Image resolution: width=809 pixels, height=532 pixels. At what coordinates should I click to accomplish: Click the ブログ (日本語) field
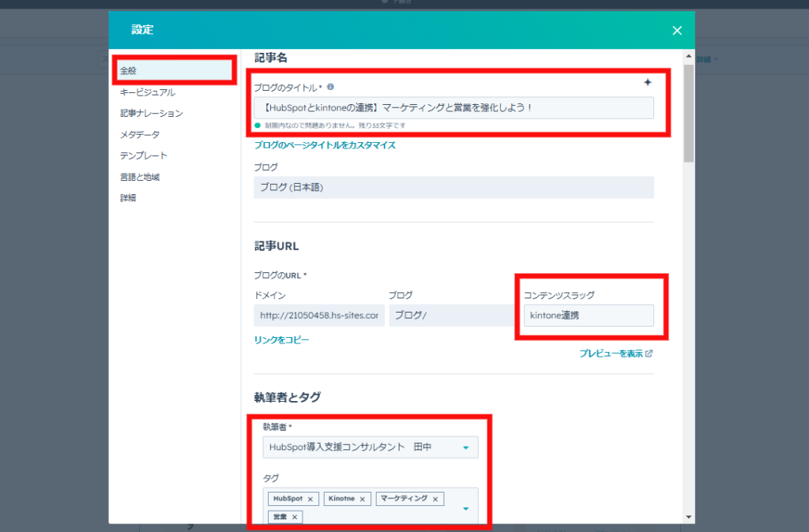(453, 188)
